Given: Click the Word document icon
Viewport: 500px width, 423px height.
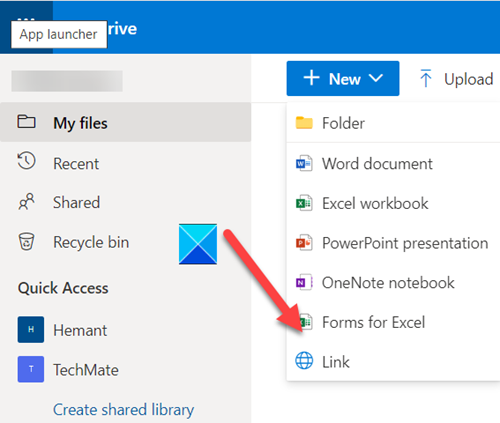Looking at the screenshot, I should pyautogui.click(x=304, y=163).
